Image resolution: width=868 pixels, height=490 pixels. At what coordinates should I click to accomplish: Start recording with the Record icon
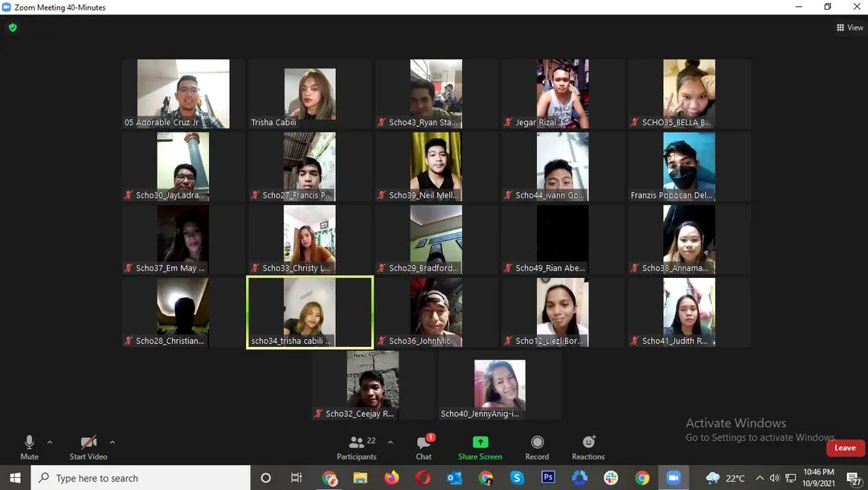click(x=537, y=447)
